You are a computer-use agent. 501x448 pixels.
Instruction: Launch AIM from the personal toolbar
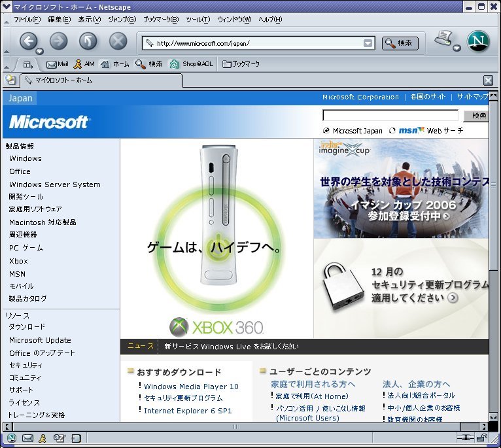(x=84, y=64)
